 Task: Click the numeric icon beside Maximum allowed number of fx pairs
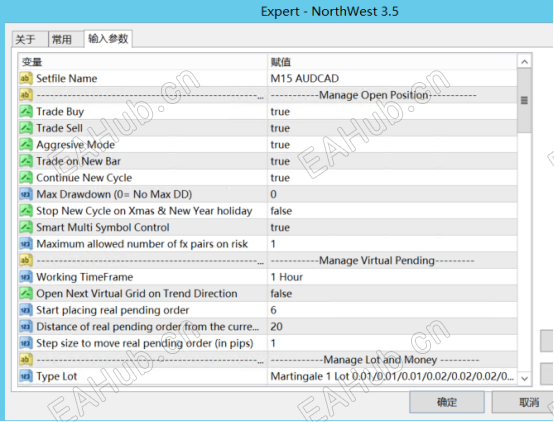26,244
